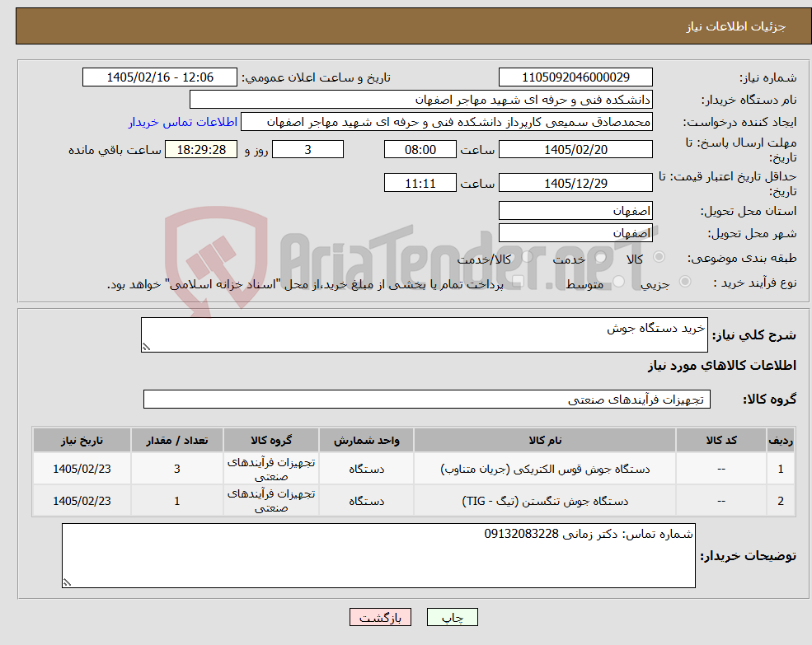Viewport: 812px width, 645px height.
Task: Click general description خرید دستگاه جوش textbox
Action: pyautogui.click(x=424, y=335)
